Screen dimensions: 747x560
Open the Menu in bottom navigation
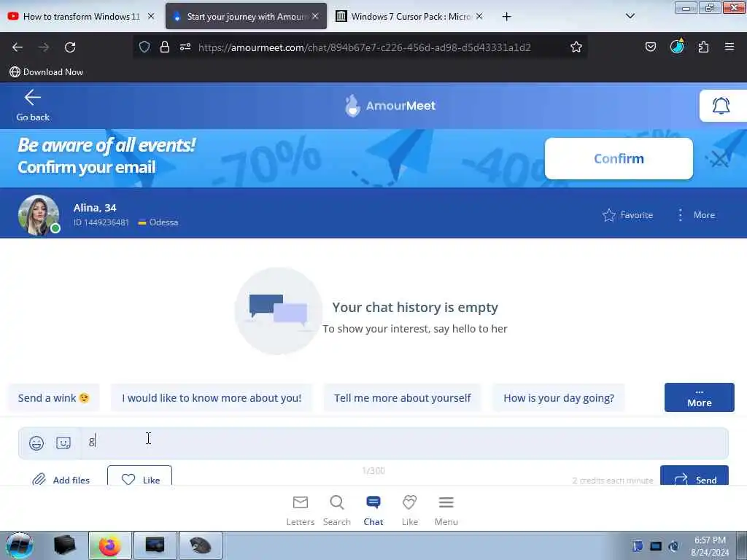coord(446,510)
